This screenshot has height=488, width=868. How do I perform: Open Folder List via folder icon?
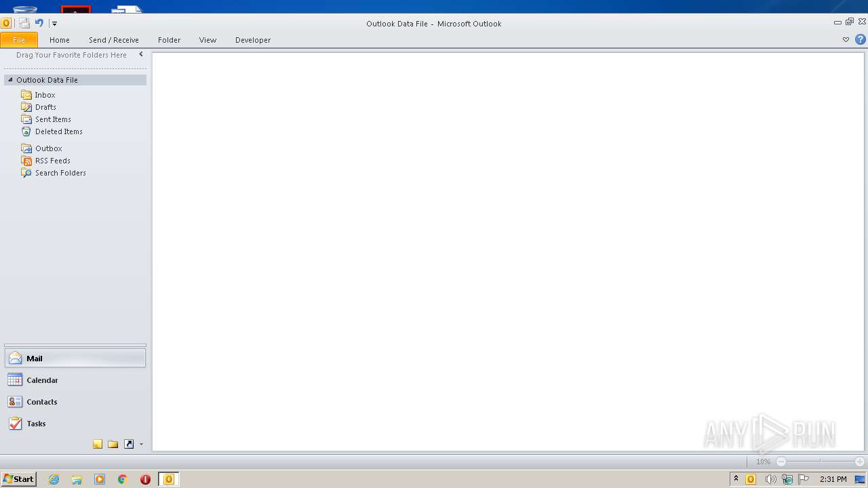(113, 445)
